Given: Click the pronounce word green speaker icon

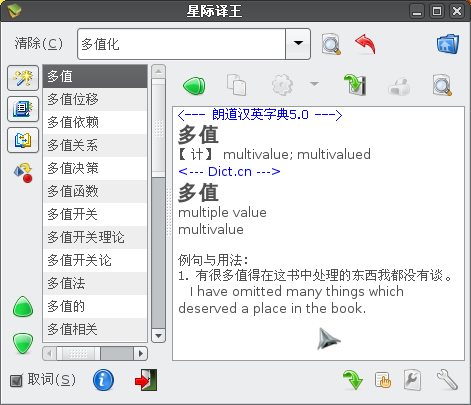Looking at the screenshot, I should coord(194,85).
